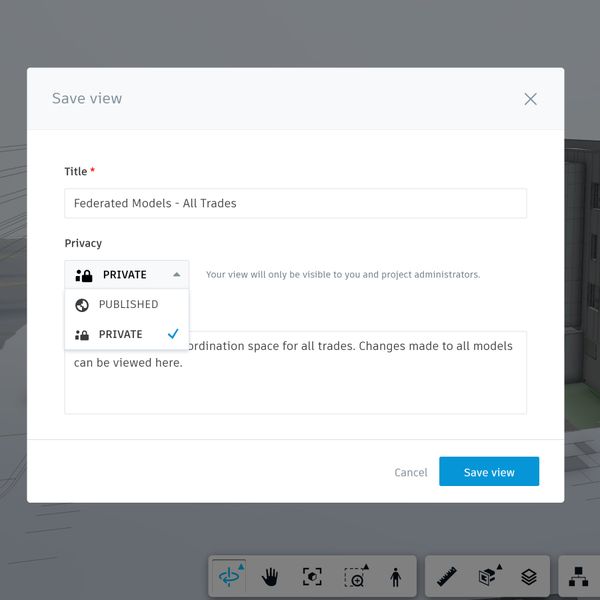Screen dimensions: 600x600
Task: Open the Model browser hierarchy icon
Action: [x=578, y=577]
